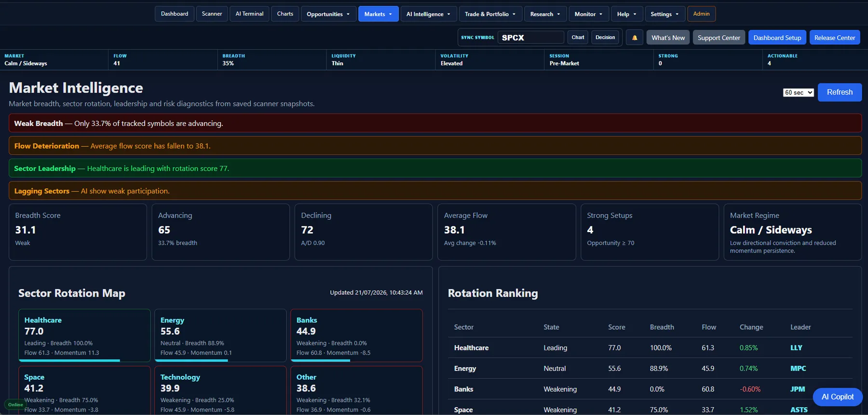The height and width of the screenshot is (415, 868).
Task: Open the Release Center
Action: click(834, 38)
